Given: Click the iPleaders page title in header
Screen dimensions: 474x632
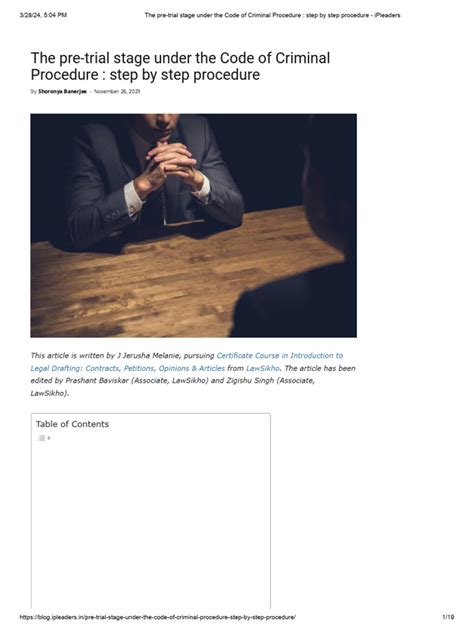Looking at the screenshot, I should point(272,15).
